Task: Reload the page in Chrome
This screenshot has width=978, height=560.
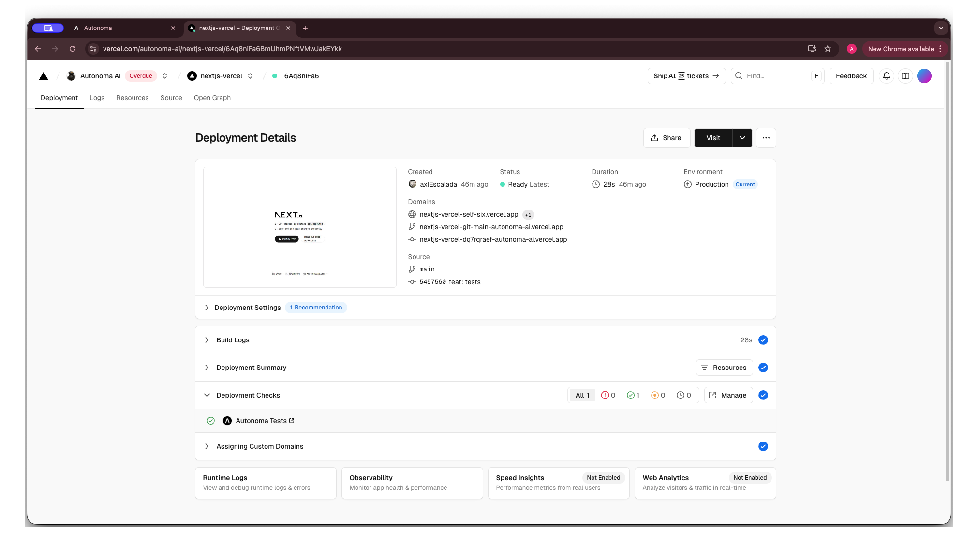Action: coord(73,49)
